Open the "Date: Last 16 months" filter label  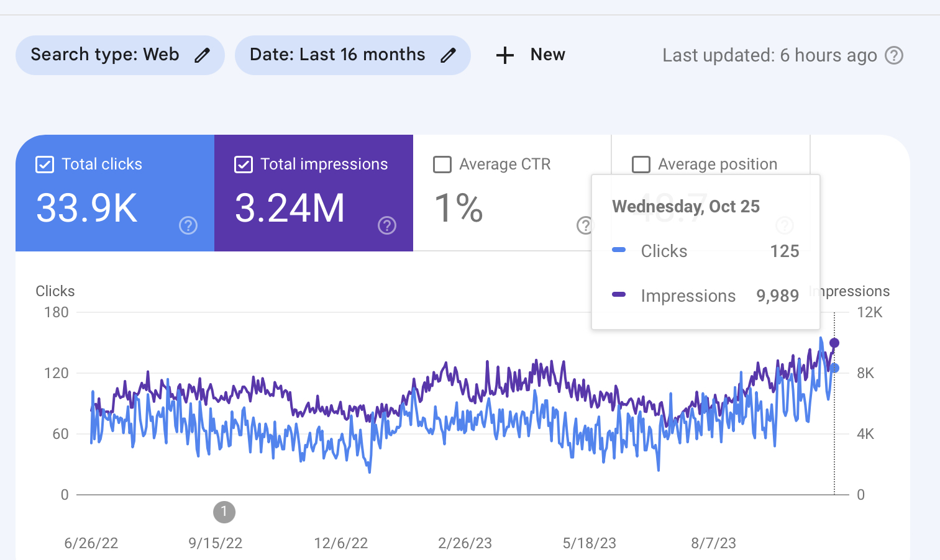337,55
